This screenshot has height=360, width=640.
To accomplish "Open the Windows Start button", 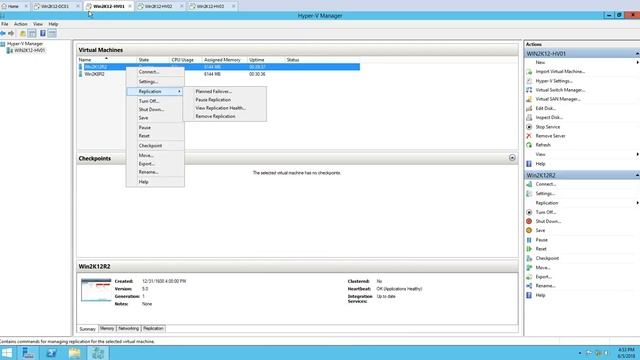I will (x=7, y=353).
